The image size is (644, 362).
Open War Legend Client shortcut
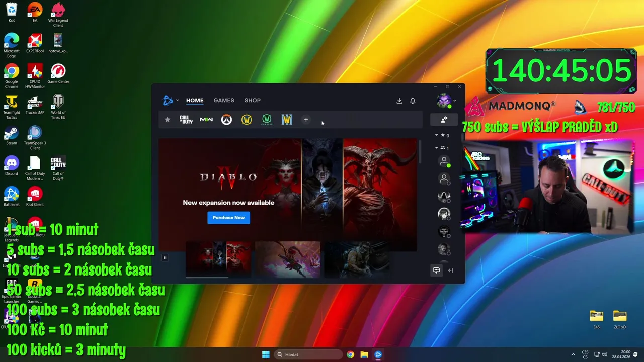[x=58, y=15]
